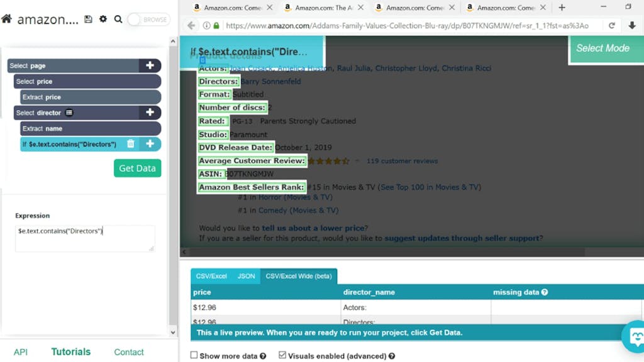The image size is (644, 362).
Task: Open the chat support bubble icon
Action: [635, 337]
